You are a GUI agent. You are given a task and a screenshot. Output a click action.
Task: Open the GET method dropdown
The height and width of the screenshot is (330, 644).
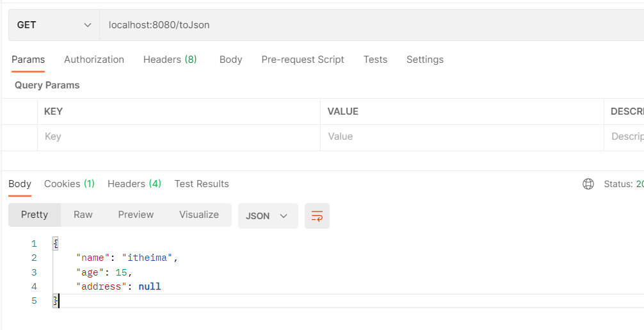pyautogui.click(x=54, y=25)
